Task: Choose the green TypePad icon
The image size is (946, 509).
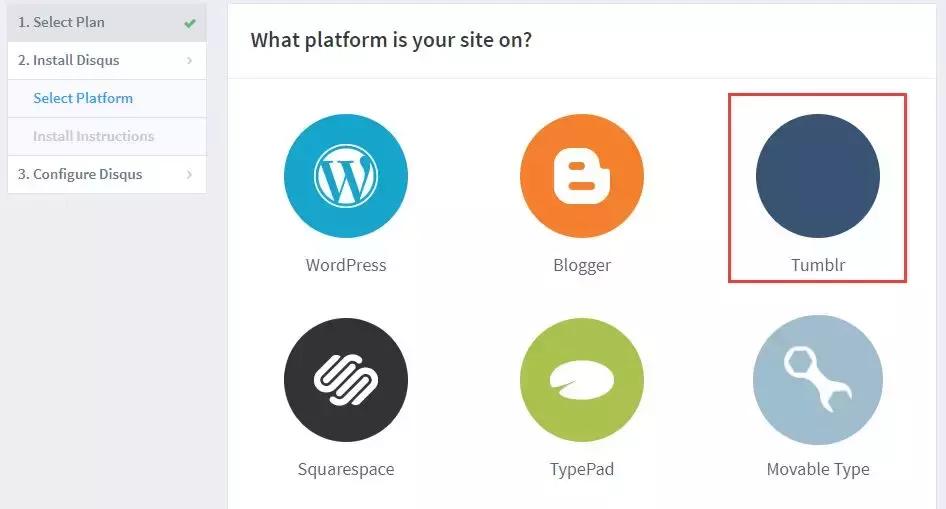Action: [x=582, y=380]
